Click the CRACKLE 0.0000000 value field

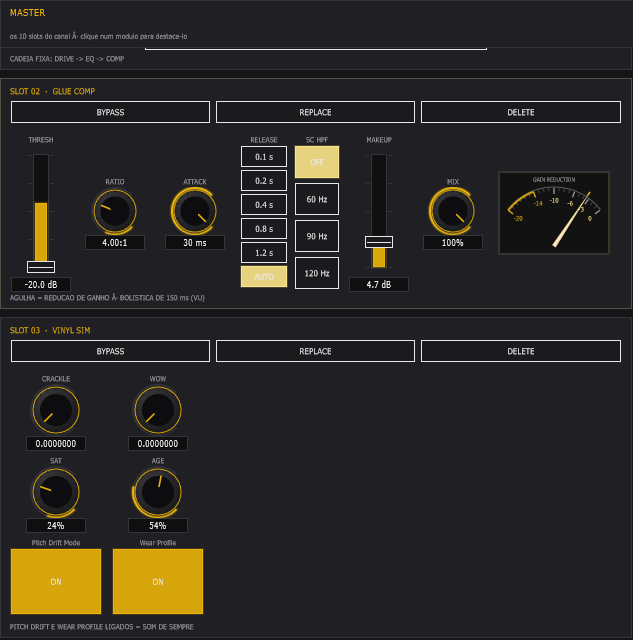(x=56, y=444)
